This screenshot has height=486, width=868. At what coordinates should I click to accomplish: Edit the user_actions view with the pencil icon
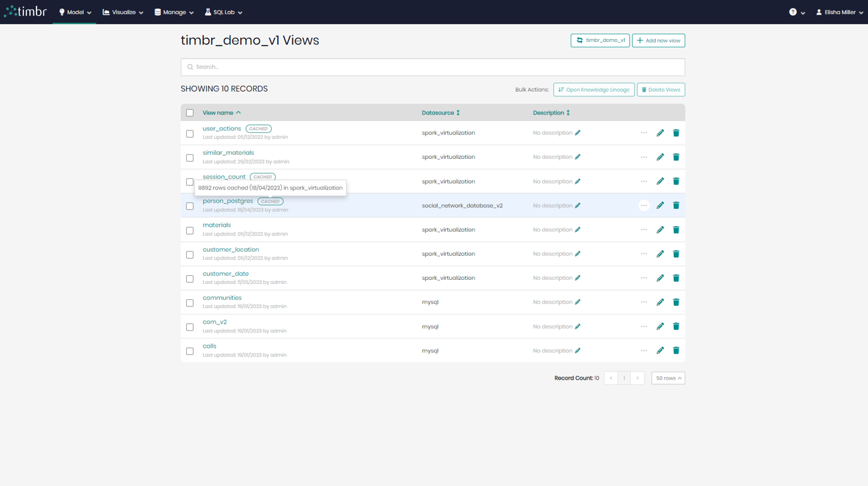coord(660,133)
